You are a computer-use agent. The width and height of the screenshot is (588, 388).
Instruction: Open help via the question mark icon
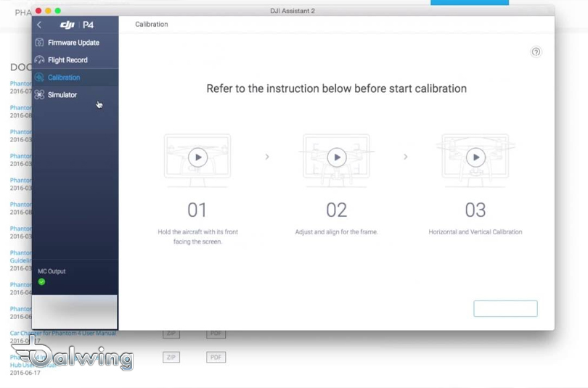[x=536, y=52]
